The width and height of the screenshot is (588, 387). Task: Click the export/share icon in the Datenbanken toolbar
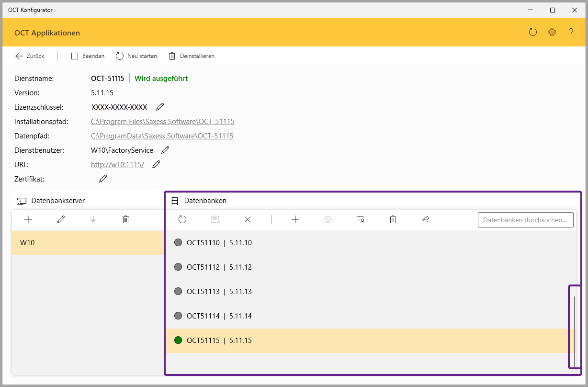click(x=425, y=219)
